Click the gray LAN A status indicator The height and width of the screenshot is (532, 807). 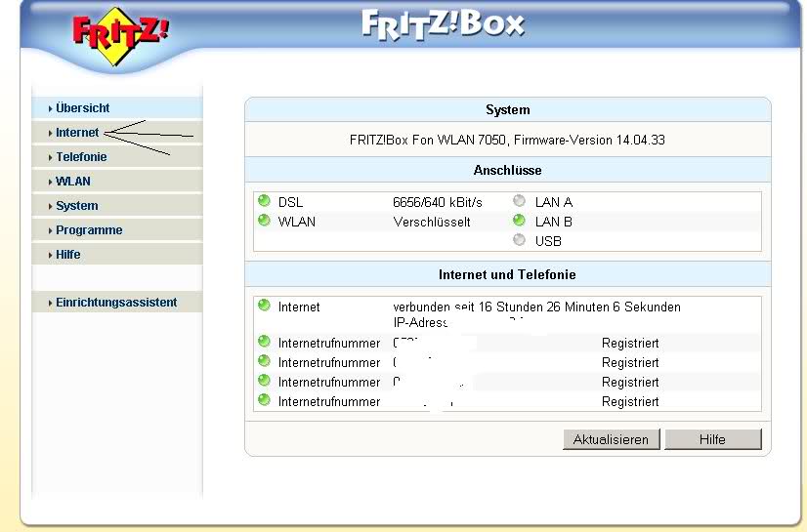(x=520, y=200)
